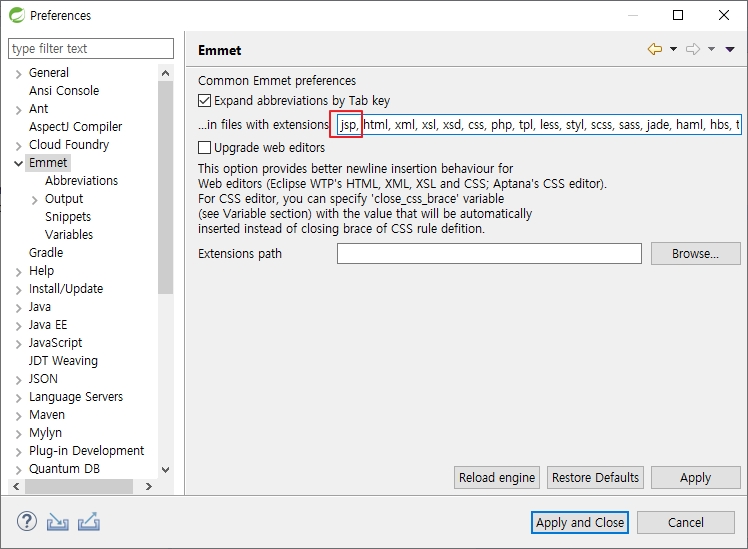Click the tree horizontal scrollbar thumb
This screenshot has height=549, width=748.
79,486
